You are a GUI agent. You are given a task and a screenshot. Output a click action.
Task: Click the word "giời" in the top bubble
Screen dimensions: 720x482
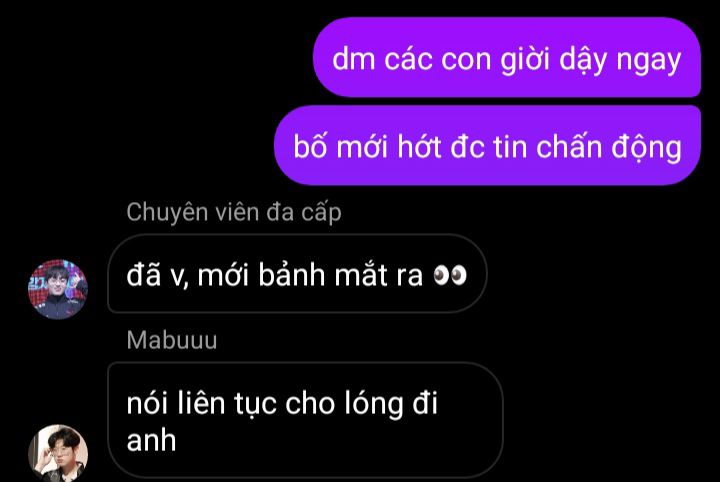coord(524,61)
